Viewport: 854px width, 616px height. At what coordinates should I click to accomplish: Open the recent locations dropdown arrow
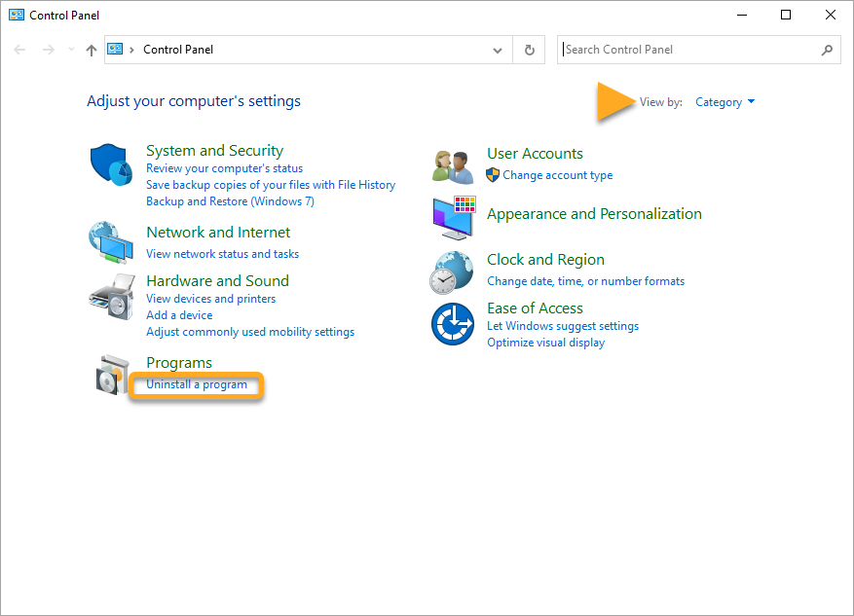[71, 50]
